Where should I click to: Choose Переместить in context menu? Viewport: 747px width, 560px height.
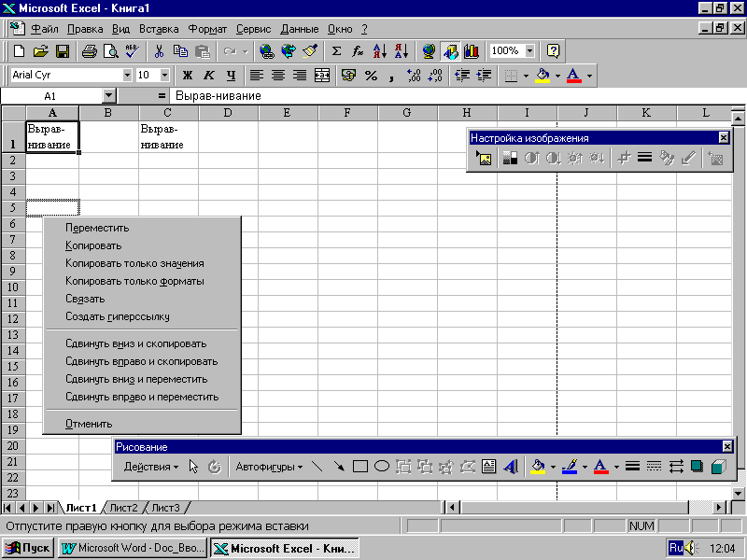coord(142,228)
